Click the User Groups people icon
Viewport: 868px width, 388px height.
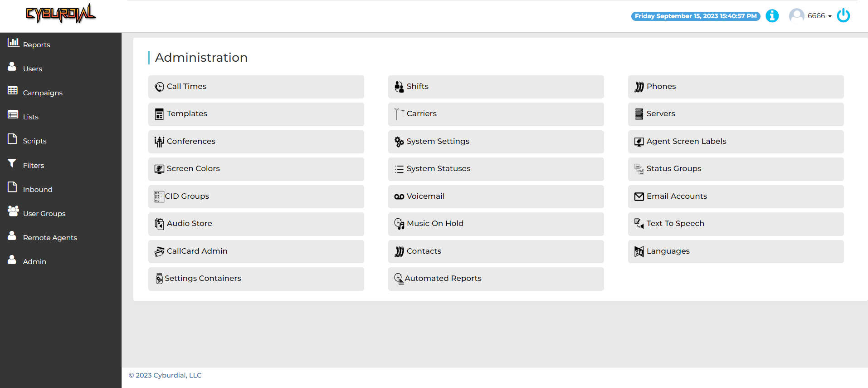click(13, 211)
